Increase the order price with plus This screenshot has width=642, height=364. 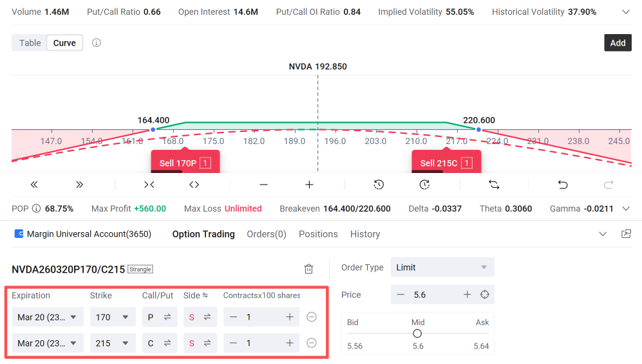coord(467,295)
